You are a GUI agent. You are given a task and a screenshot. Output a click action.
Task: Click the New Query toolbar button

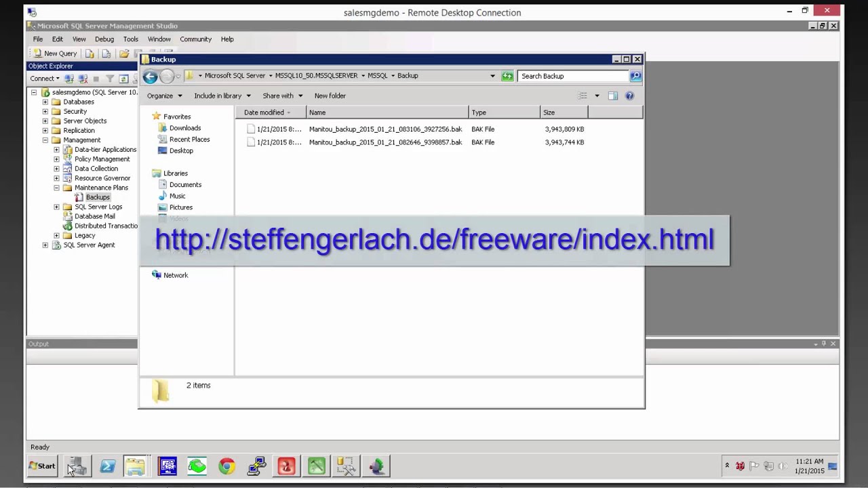[55, 54]
